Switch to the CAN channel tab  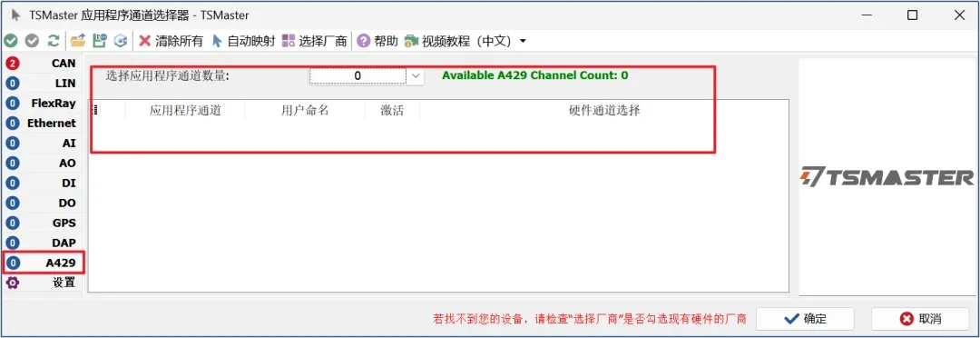(43, 64)
